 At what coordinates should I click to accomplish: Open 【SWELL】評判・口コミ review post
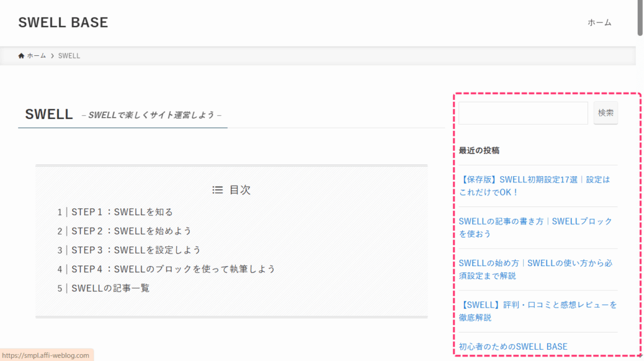538,311
